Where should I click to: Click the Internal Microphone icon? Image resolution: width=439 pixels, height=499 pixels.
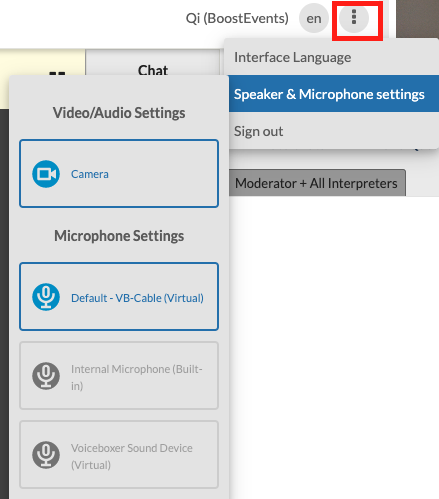coord(46,376)
